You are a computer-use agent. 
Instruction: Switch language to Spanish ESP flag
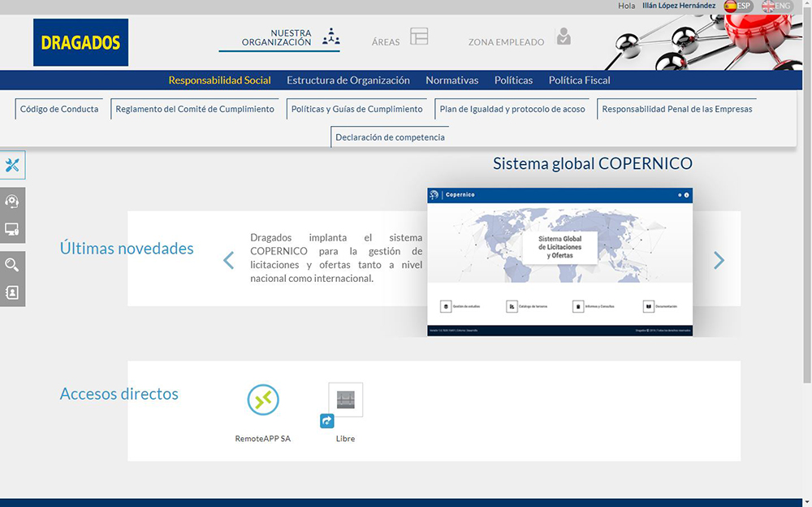(737, 6)
